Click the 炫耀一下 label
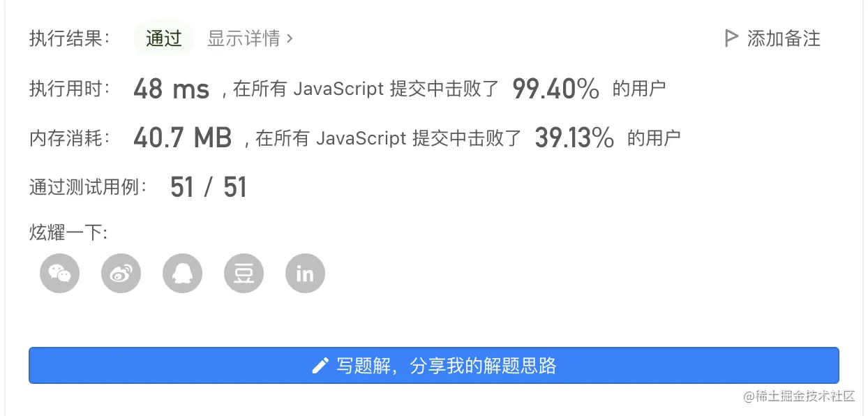This screenshot has height=416, width=868. tap(68, 232)
